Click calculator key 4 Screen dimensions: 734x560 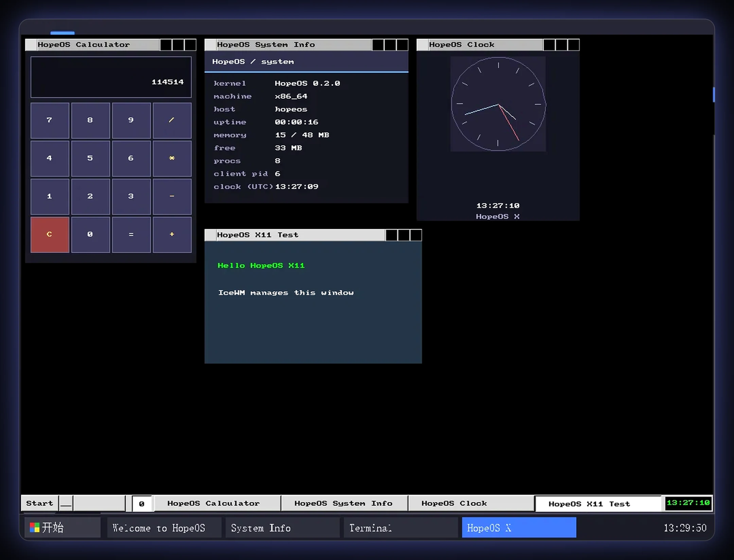[x=50, y=158]
